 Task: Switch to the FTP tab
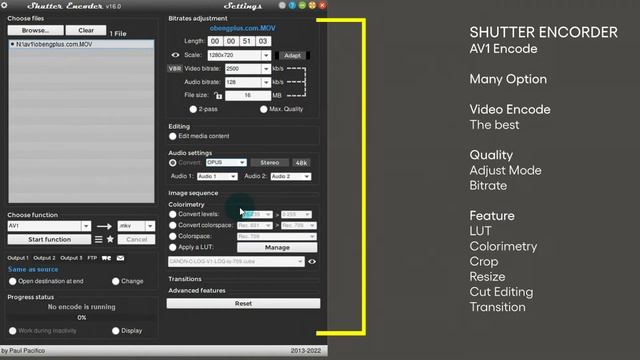pyautogui.click(x=92, y=258)
